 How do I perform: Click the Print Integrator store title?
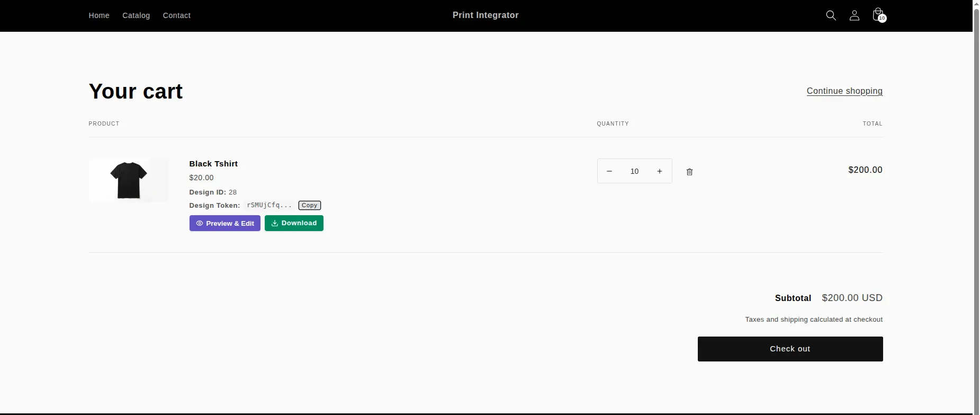point(485,15)
